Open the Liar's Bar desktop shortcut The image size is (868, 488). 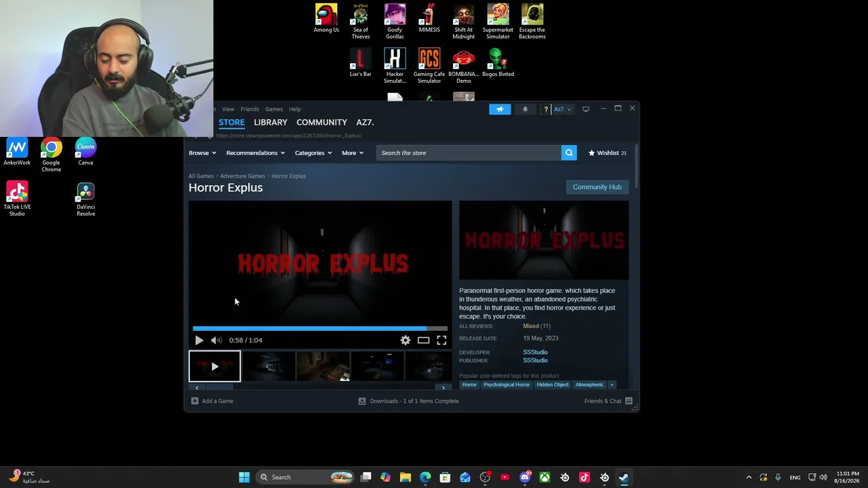[361, 63]
